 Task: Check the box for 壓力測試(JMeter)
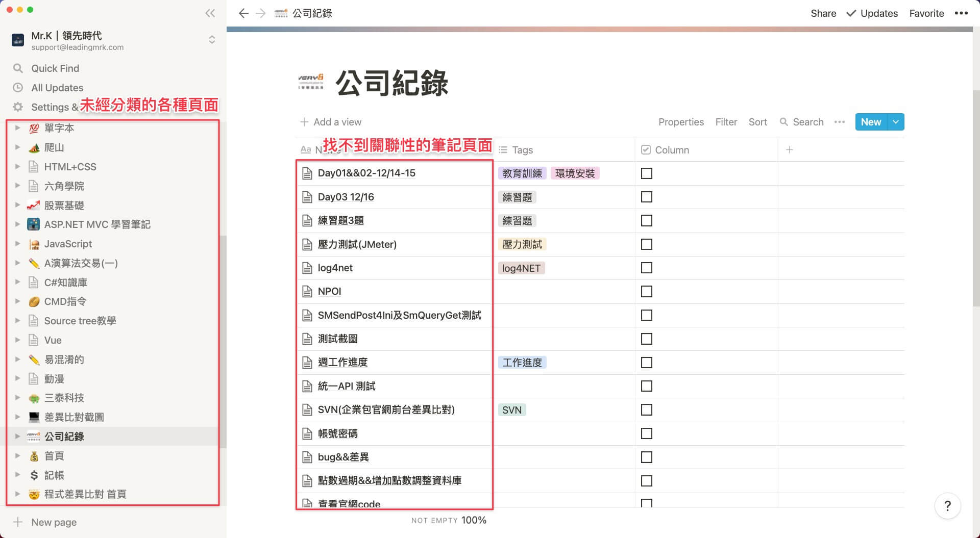point(646,244)
